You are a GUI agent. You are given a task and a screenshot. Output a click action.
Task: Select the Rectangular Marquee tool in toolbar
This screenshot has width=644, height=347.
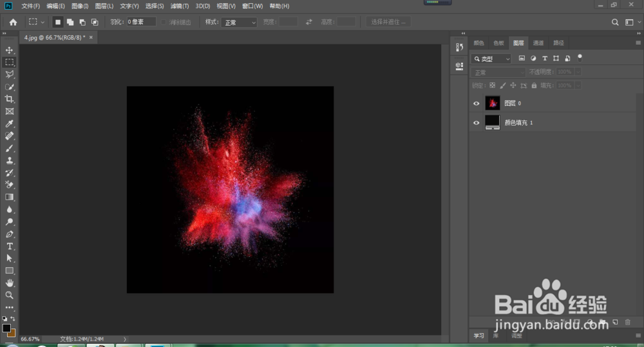coord(10,62)
